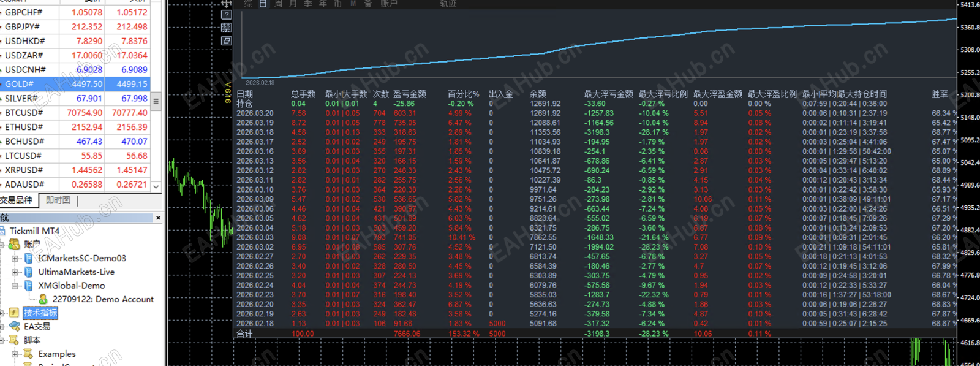980x366 pixels.
Task: Click the UltimaMarkets-Live server icon
Action: coord(29,272)
